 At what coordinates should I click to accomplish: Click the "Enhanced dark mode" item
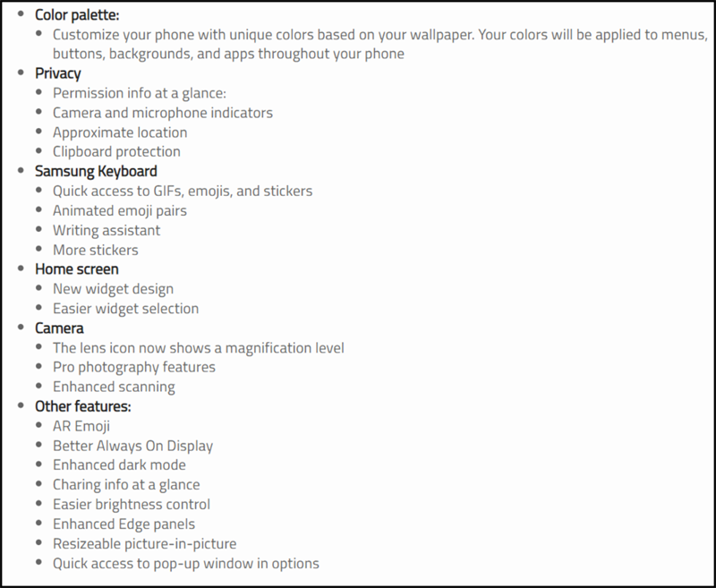point(119,465)
